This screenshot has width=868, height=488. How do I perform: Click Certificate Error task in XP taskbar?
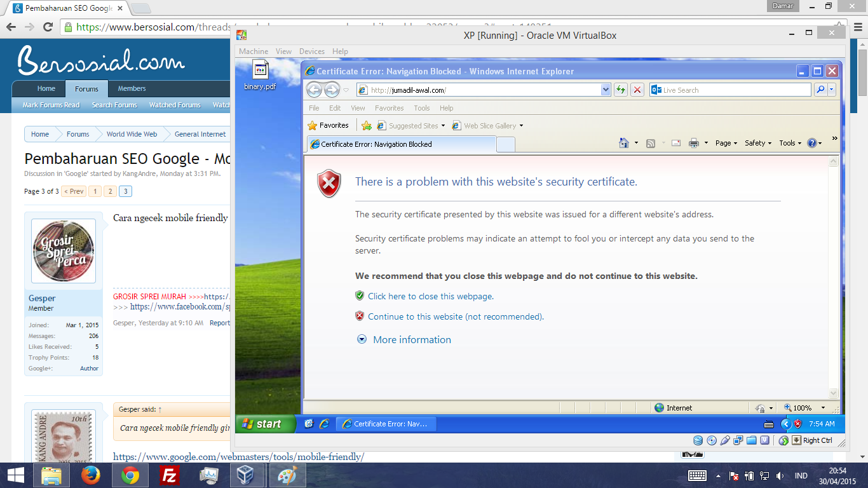coord(386,424)
